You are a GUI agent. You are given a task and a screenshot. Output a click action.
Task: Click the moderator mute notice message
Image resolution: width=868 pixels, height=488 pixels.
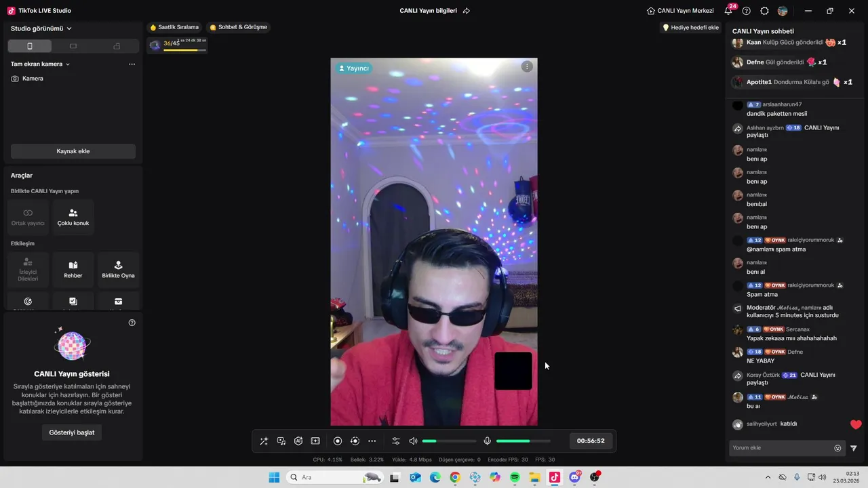(x=793, y=311)
